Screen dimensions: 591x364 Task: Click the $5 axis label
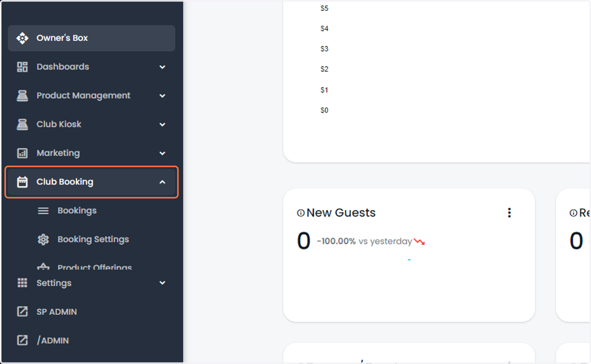coord(324,8)
